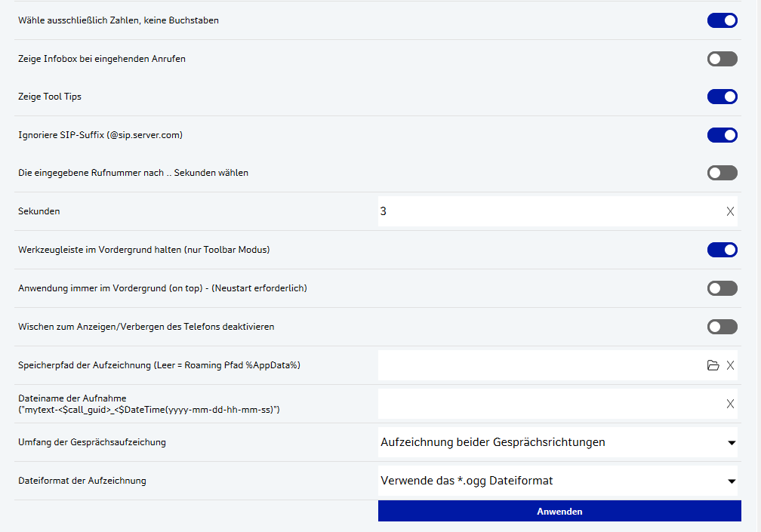Open folder browser for Speicherpfad der Aufzeichnung
The width and height of the screenshot is (761, 532).
pyautogui.click(x=713, y=365)
